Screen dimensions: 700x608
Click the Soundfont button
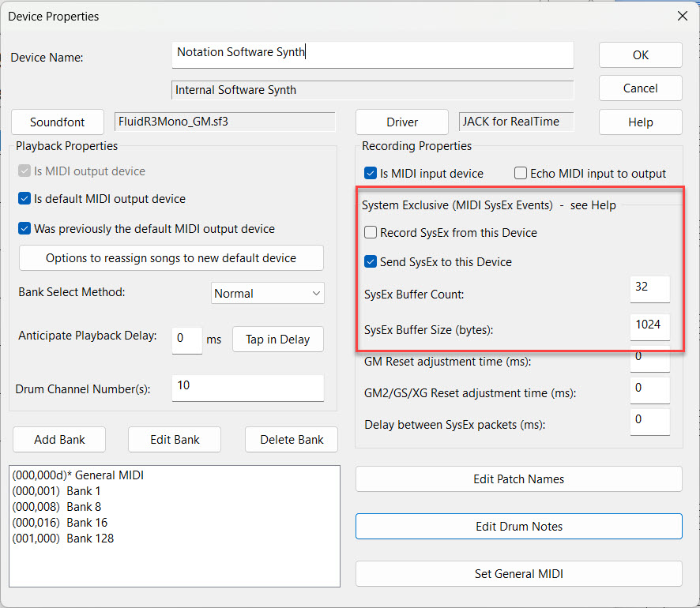click(x=59, y=122)
